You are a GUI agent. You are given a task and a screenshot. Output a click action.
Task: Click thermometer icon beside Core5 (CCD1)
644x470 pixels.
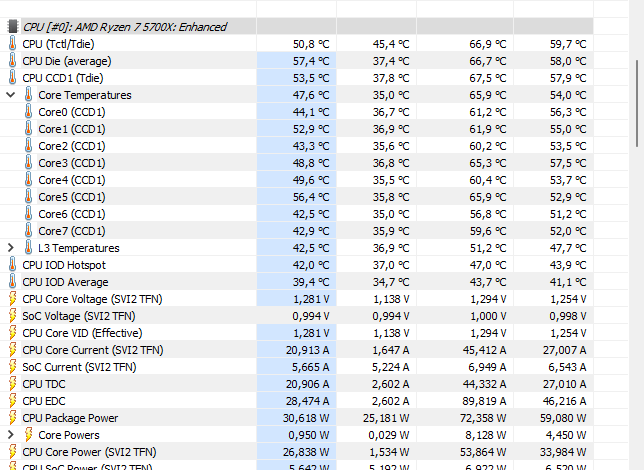(x=28, y=197)
